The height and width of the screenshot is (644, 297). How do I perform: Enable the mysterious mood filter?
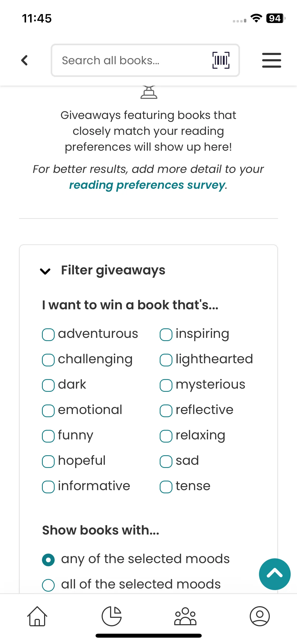pos(166,385)
